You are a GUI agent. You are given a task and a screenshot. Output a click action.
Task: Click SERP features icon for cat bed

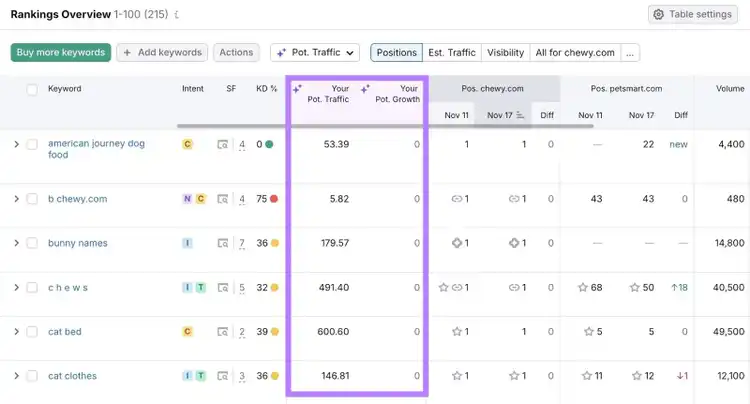pos(222,331)
